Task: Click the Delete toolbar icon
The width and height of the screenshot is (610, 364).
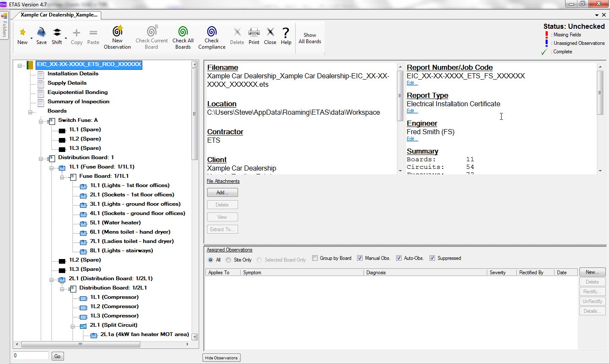Action: click(x=237, y=36)
